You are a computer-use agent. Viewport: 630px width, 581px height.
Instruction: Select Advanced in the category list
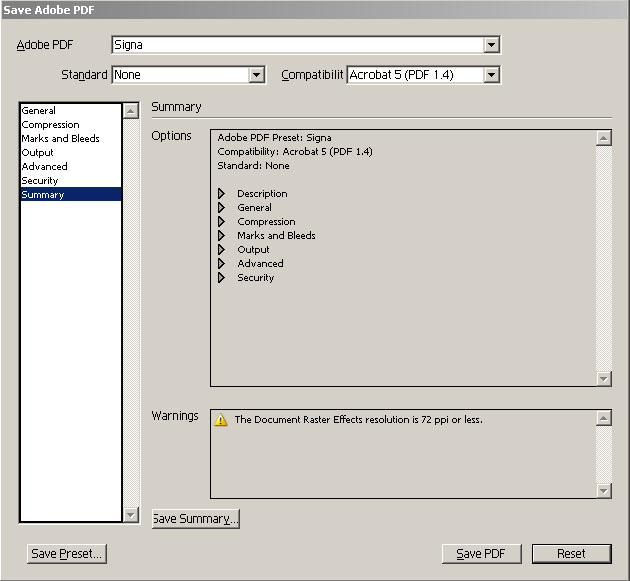coord(71,166)
